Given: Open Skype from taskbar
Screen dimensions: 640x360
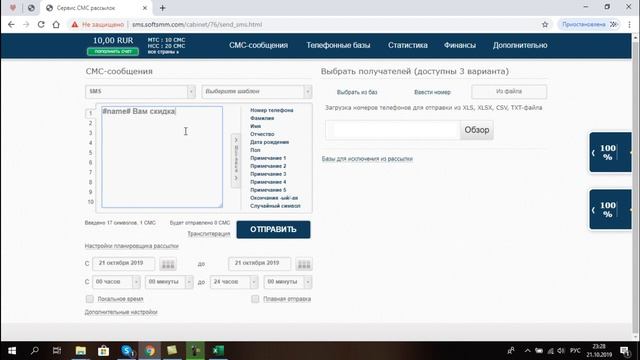Looking at the screenshot, I should (127, 351).
